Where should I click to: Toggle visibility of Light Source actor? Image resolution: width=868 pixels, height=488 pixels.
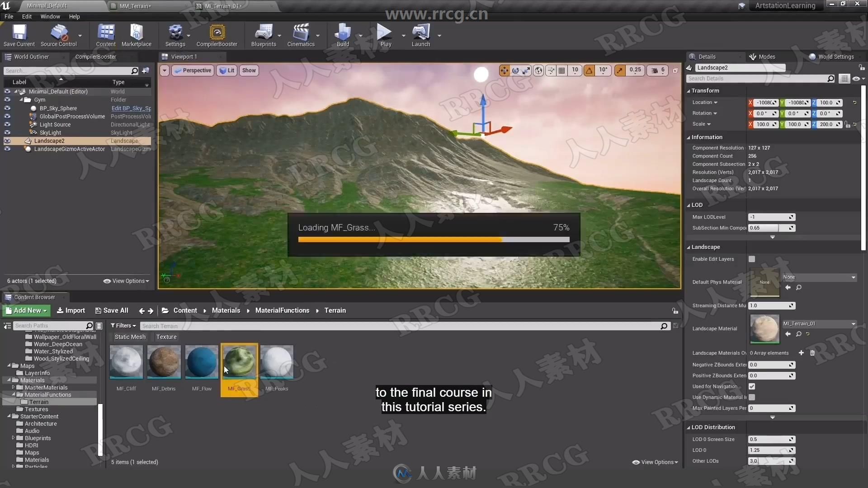coord(7,125)
